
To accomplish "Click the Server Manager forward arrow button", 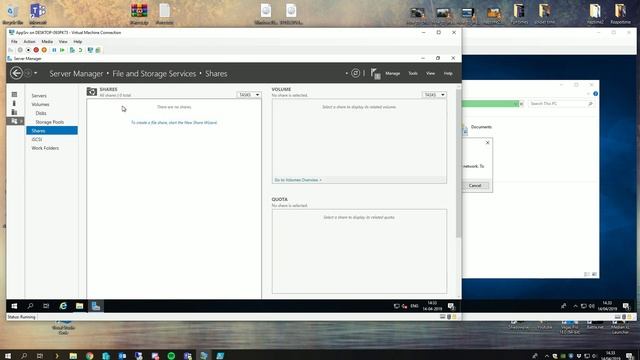I will tap(28, 73).
